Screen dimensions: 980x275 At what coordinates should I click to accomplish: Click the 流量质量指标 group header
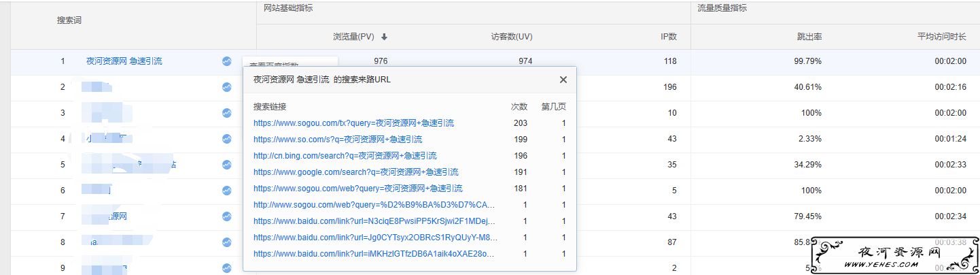[722, 8]
